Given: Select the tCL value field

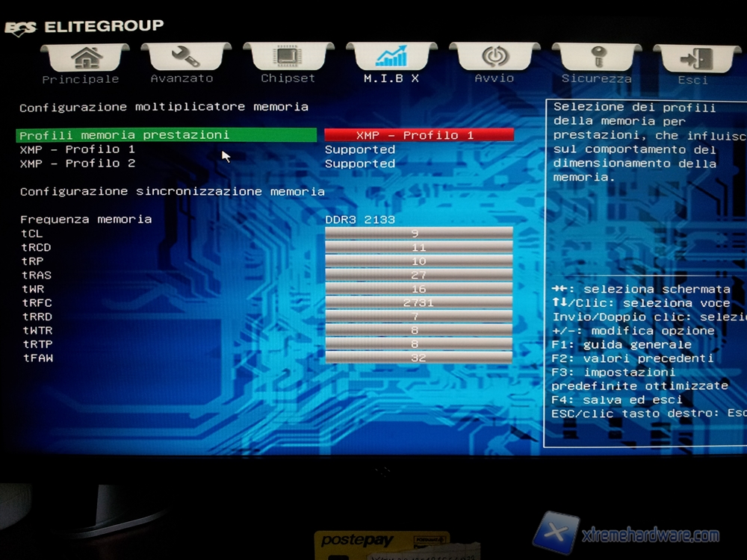Looking at the screenshot, I should pos(418,234).
